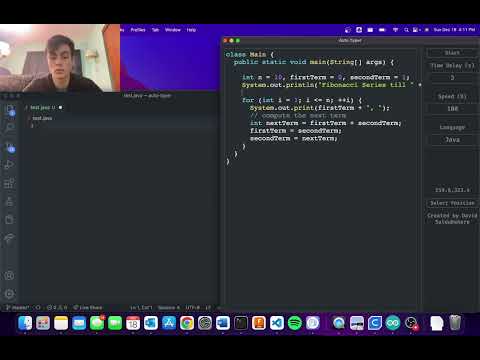Open the Window menu in the menu bar
Image resolution: width=480 pixels, height=360 pixels.
coord(173,30)
